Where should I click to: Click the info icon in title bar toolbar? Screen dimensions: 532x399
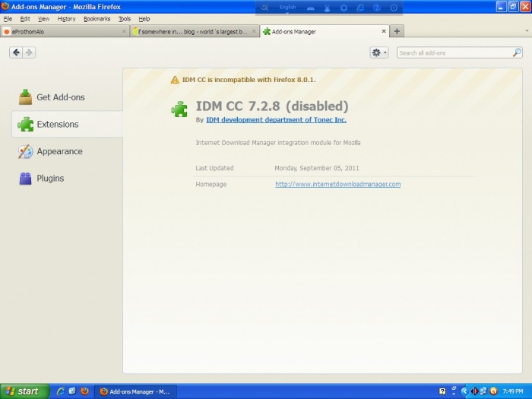(x=394, y=8)
